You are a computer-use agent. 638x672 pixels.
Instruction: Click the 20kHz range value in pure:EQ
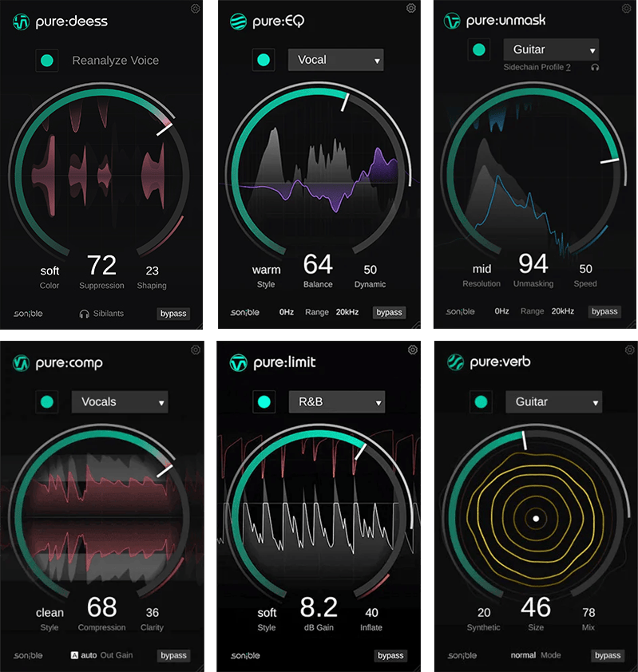tap(347, 312)
